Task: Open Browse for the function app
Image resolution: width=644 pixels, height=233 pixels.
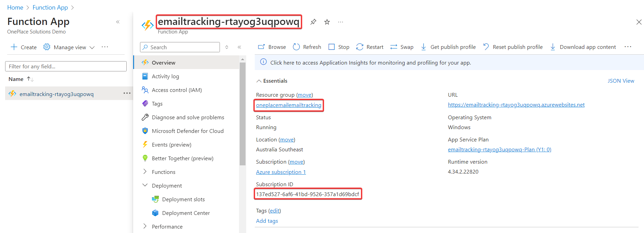Action: click(272, 47)
